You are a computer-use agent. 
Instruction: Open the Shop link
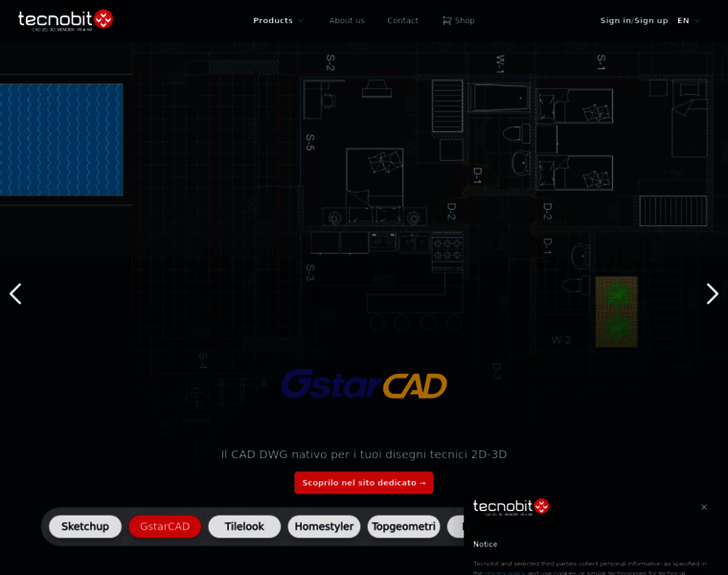point(458,20)
